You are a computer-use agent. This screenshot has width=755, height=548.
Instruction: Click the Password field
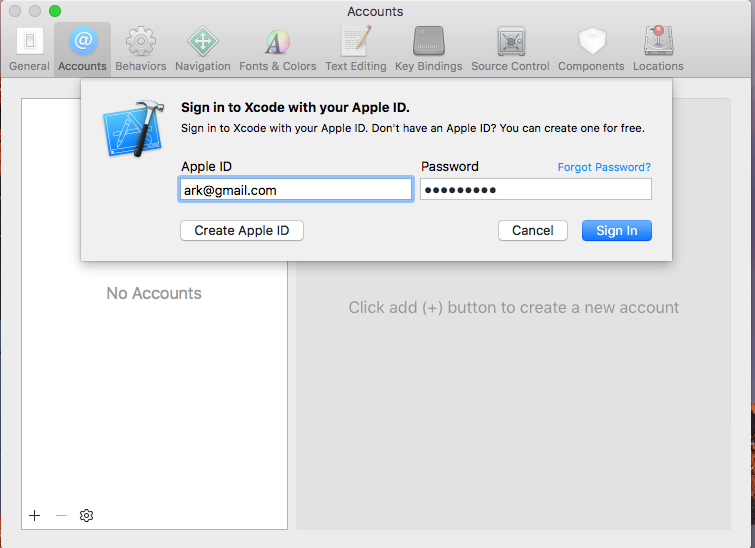pyautogui.click(x=536, y=189)
